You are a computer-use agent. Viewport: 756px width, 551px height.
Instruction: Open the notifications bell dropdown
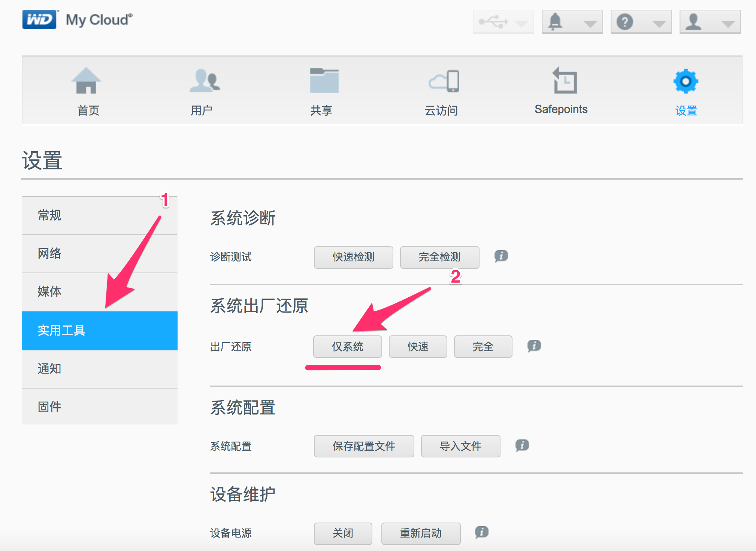[572, 22]
